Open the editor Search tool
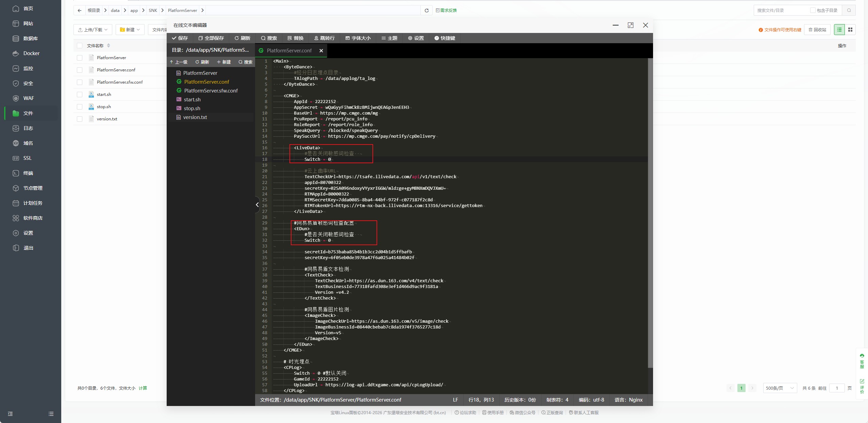 269,38
